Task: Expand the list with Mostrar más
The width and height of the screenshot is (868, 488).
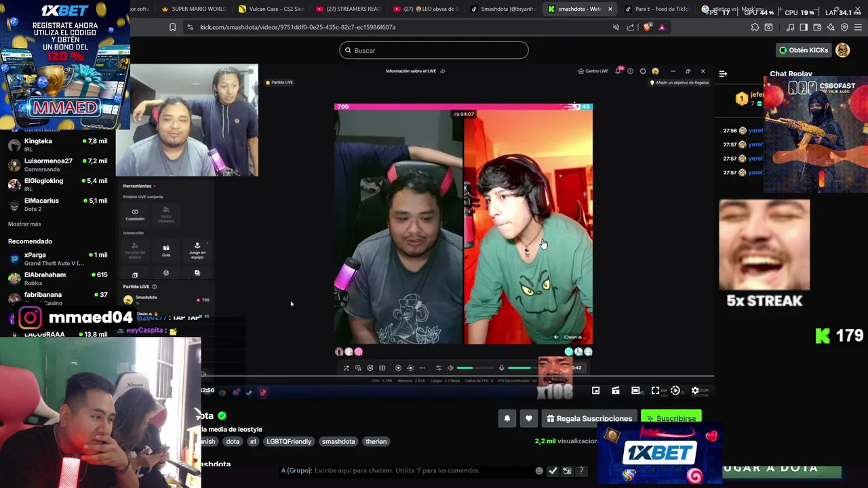Action: 24,224
